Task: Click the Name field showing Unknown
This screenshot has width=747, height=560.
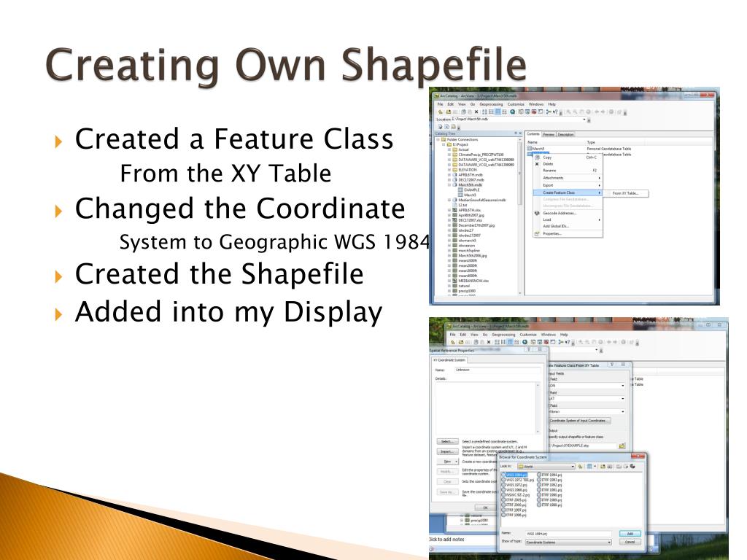Action: [x=498, y=370]
